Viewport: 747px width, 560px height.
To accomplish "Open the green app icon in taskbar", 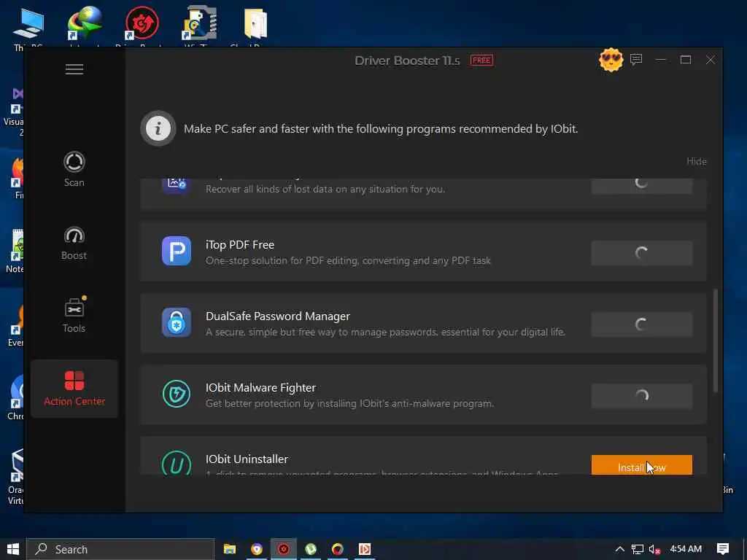I will [x=311, y=549].
